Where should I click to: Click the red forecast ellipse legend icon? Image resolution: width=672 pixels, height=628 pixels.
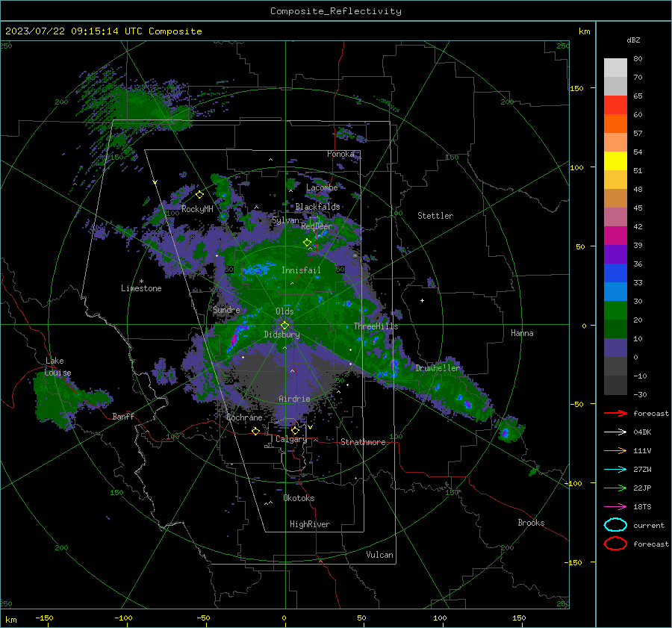pos(615,544)
